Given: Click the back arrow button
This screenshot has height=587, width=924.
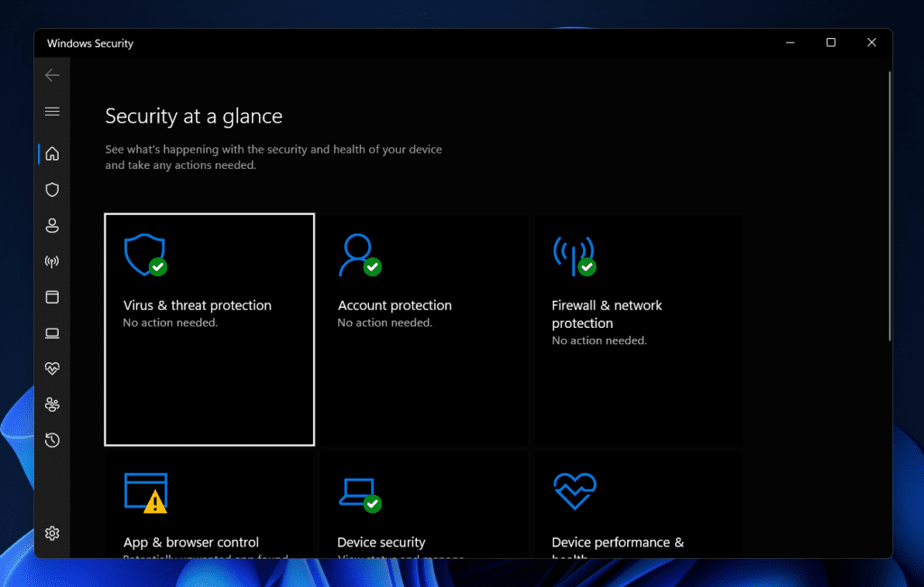Looking at the screenshot, I should pos(52,75).
